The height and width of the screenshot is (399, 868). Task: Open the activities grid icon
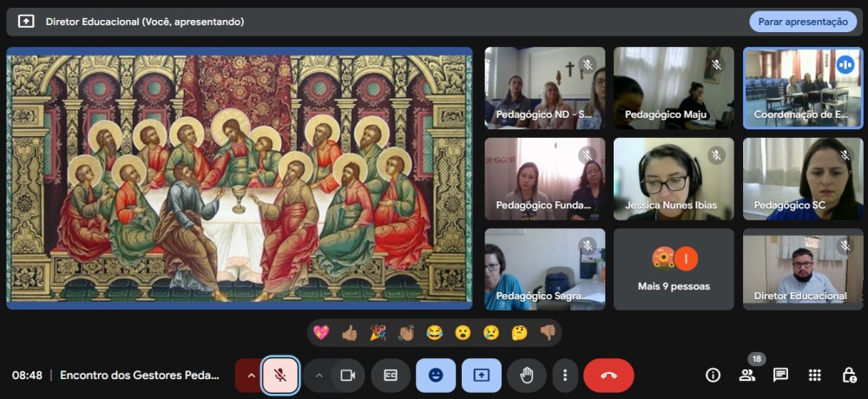tap(815, 376)
